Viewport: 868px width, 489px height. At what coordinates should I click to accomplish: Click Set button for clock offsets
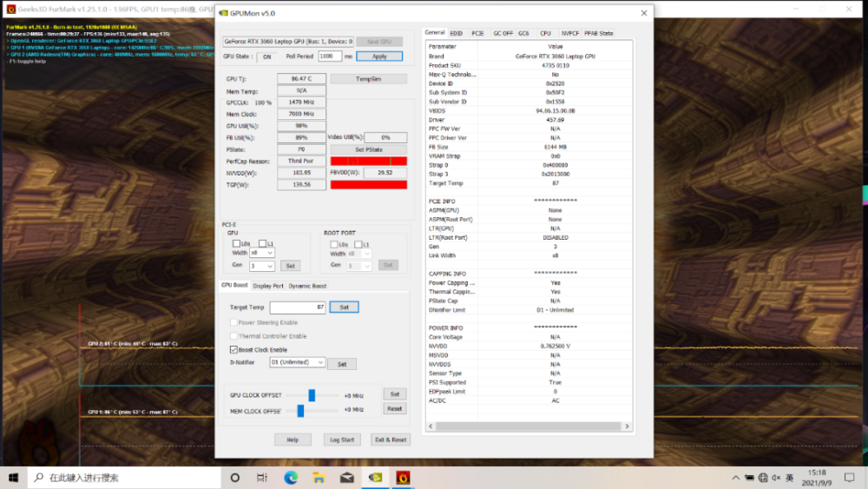point(395,393)
